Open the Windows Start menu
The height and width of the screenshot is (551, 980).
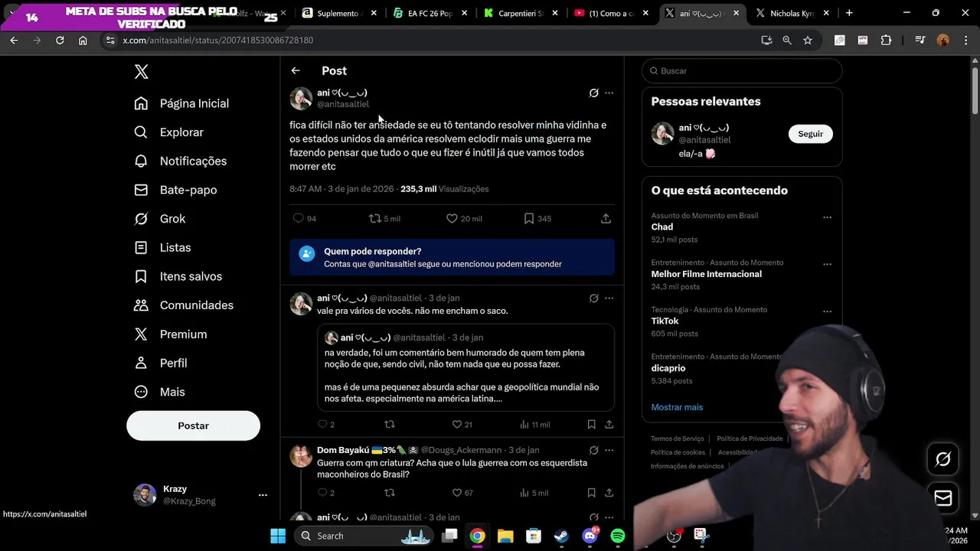[278, 536]
